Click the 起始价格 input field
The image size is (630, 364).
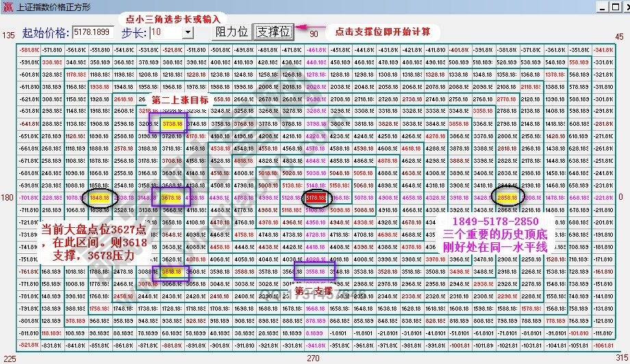pos(94,32)
